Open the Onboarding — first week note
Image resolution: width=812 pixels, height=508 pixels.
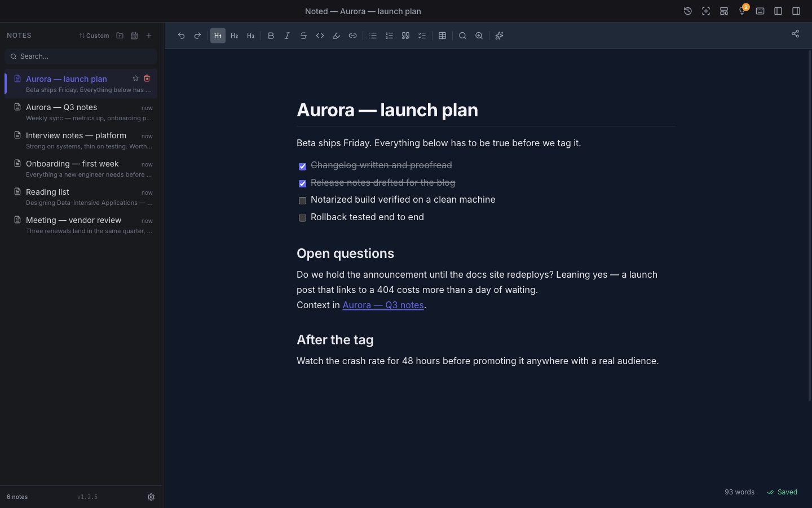tap(81, 168)
